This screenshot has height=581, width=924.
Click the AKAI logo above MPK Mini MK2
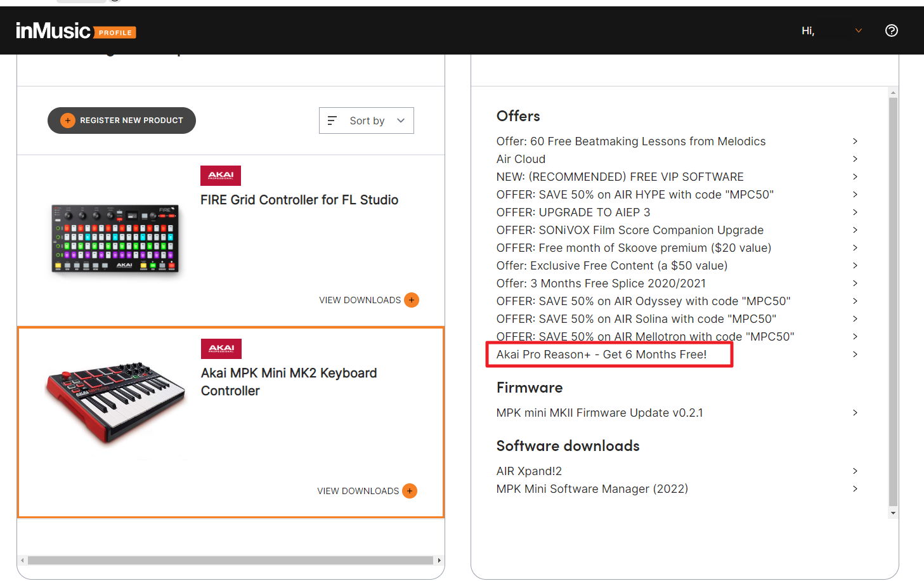pos(221,349)
